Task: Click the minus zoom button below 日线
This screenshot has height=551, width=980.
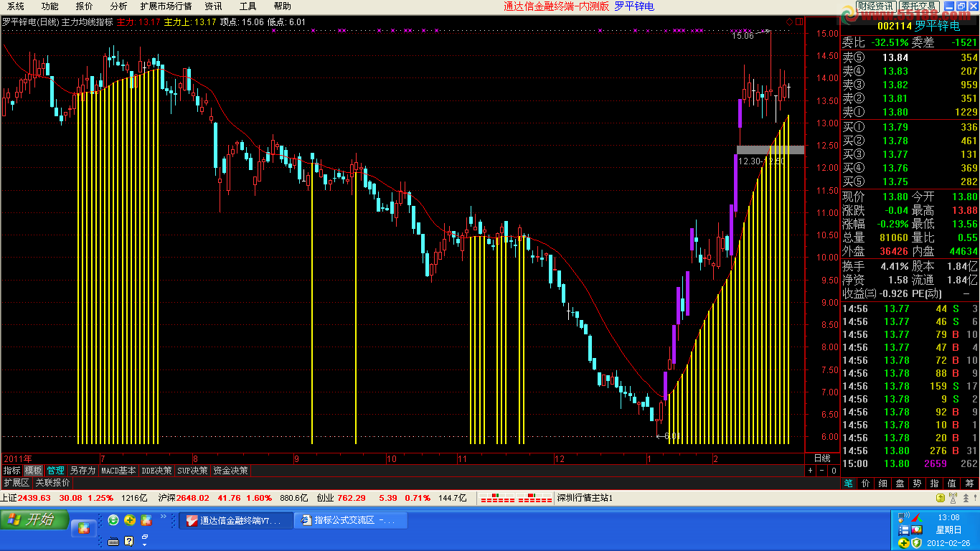Action: (x=822, y=471)
